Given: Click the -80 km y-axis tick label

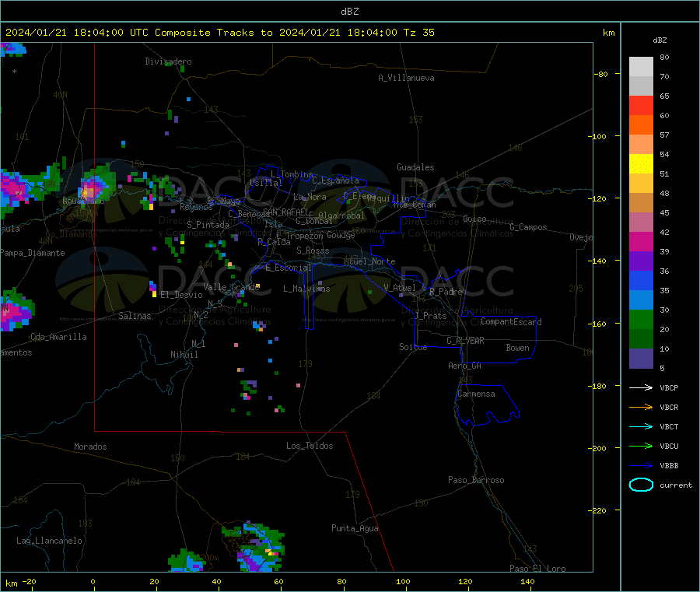Looking at the screenshot, I should pos(600,74).
